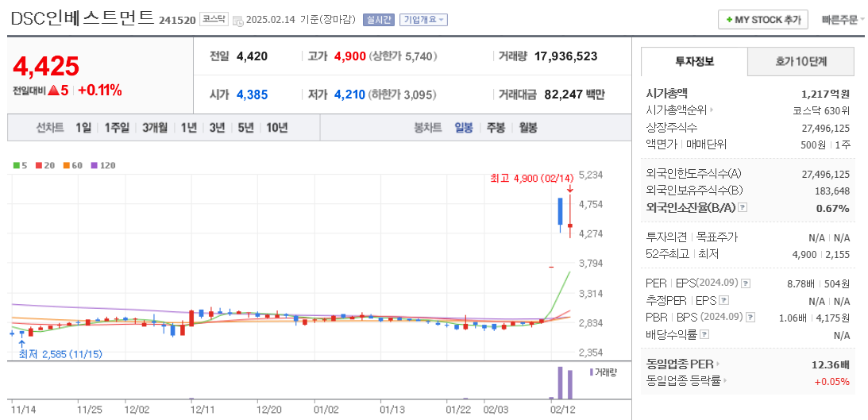The height and width of the screenshot is (420, 868).
Task: Open help icon next to 외국인소진율(B/A)
Action: [x=743, y=207]
